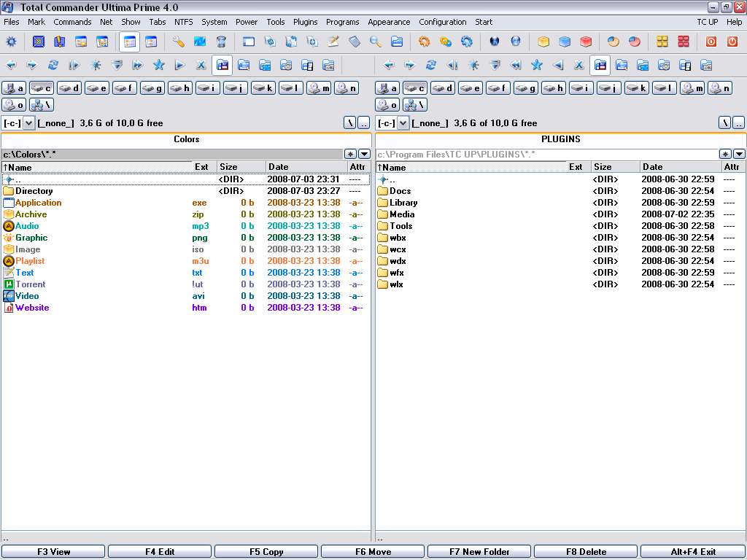The width and height of the screenshot is (747, 560).
Task: Select floppy drive a in right panel
Action: tap(387, 88)
